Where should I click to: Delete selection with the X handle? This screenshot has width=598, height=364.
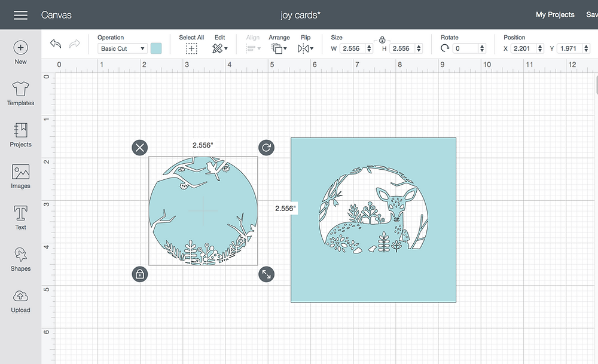click(140, 148)
